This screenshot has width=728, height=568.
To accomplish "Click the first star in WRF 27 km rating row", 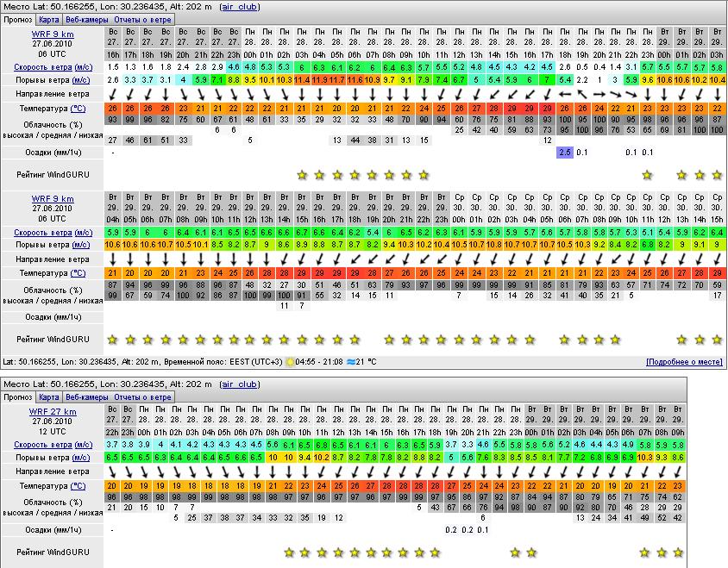I will [289, 552].
